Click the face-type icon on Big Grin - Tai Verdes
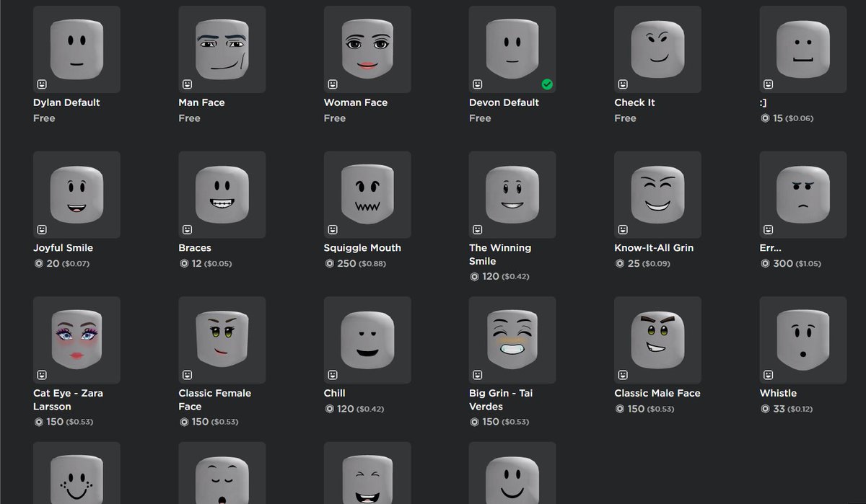Screen dimensions: 866x504 [478, 374]
